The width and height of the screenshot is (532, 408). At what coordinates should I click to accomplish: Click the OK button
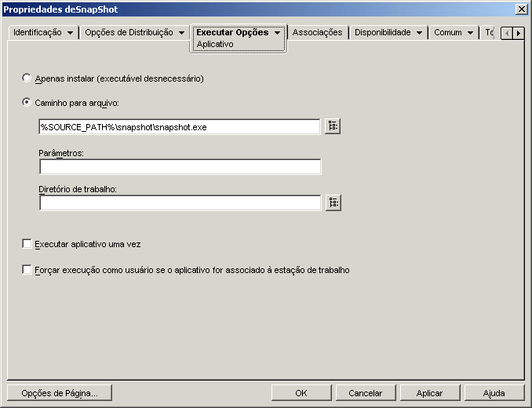point(301,393)
